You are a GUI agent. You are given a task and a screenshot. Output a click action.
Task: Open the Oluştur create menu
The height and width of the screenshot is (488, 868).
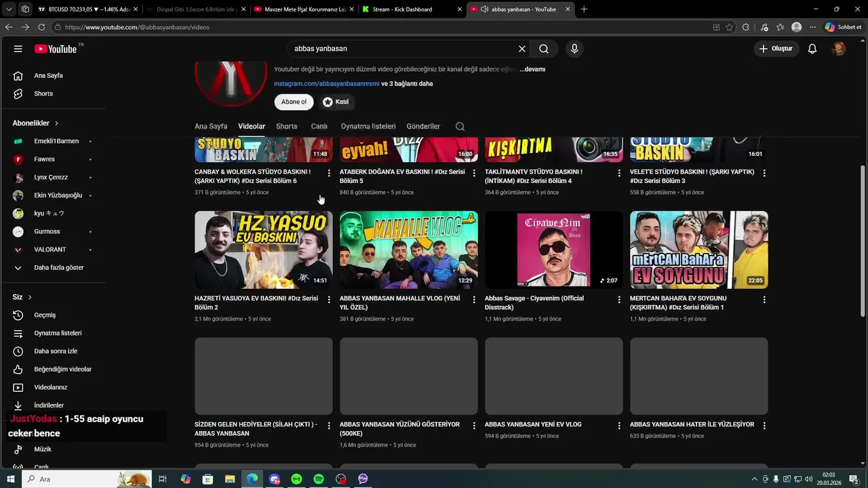click(x=775, y=49)
